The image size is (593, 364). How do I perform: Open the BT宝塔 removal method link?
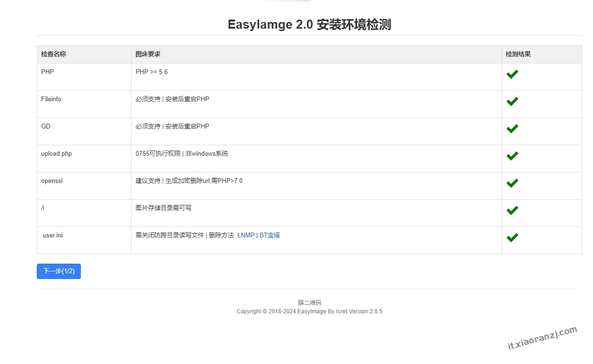point(270,235)
